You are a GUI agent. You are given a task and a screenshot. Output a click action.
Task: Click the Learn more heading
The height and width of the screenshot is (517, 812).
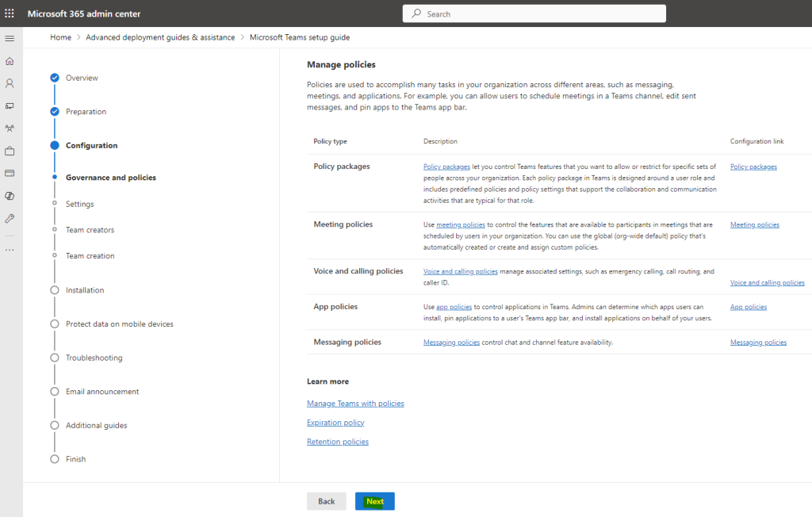tap(327, 381)
